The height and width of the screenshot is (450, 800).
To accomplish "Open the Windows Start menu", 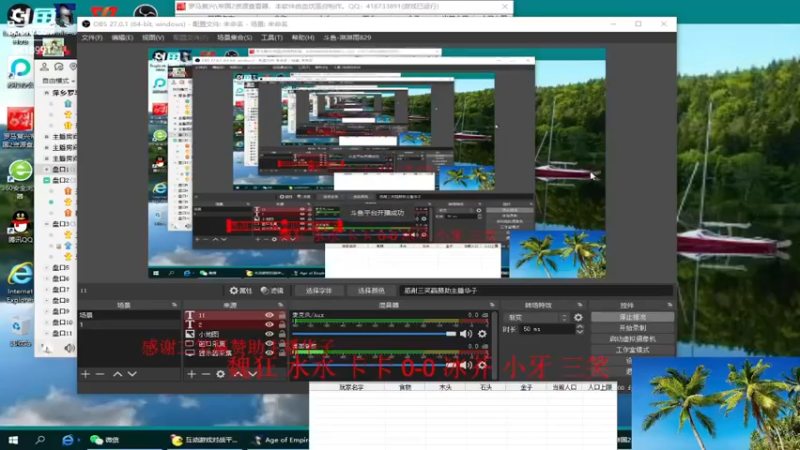I will click(x=13, y=439).
